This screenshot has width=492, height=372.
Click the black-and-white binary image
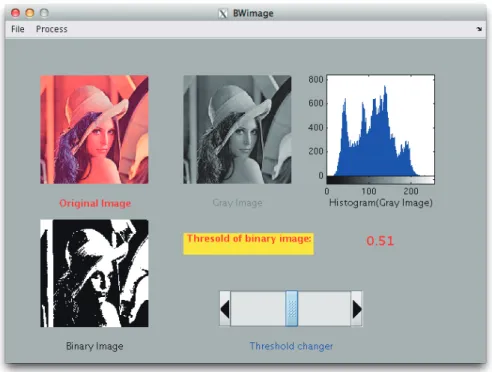pyautogui.click(x=94, y=273)
